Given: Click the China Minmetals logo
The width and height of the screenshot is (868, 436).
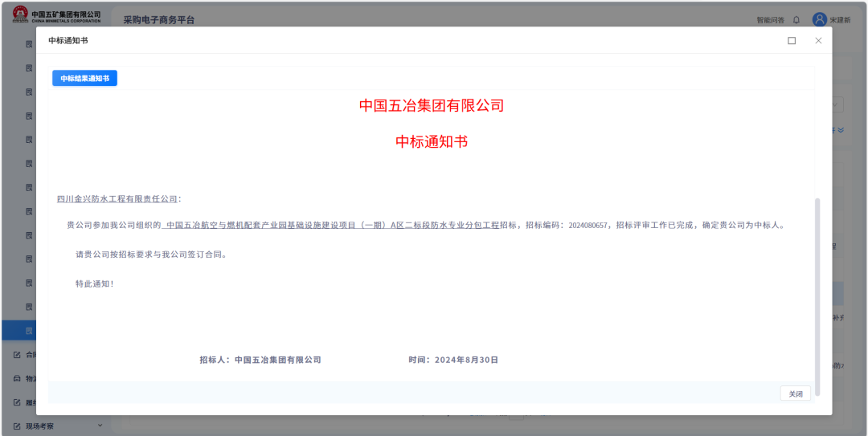Looking at the screenshot, I should tap(56, 16).
